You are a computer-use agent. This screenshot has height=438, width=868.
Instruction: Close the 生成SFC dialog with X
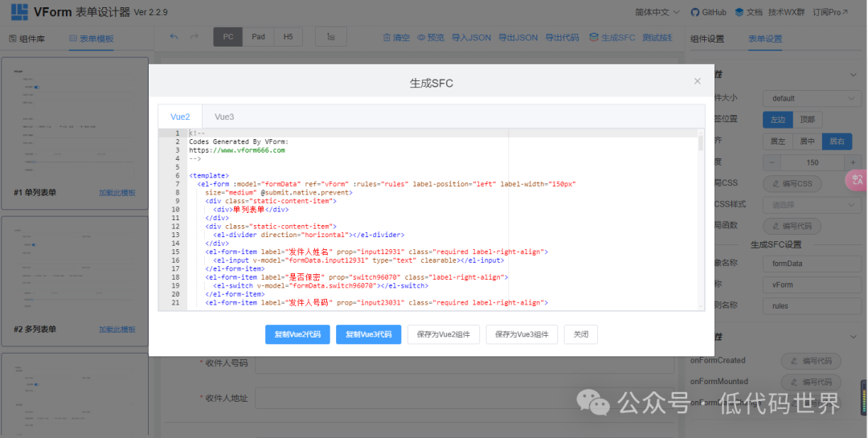pyautogui.click(x=697, y=81)
